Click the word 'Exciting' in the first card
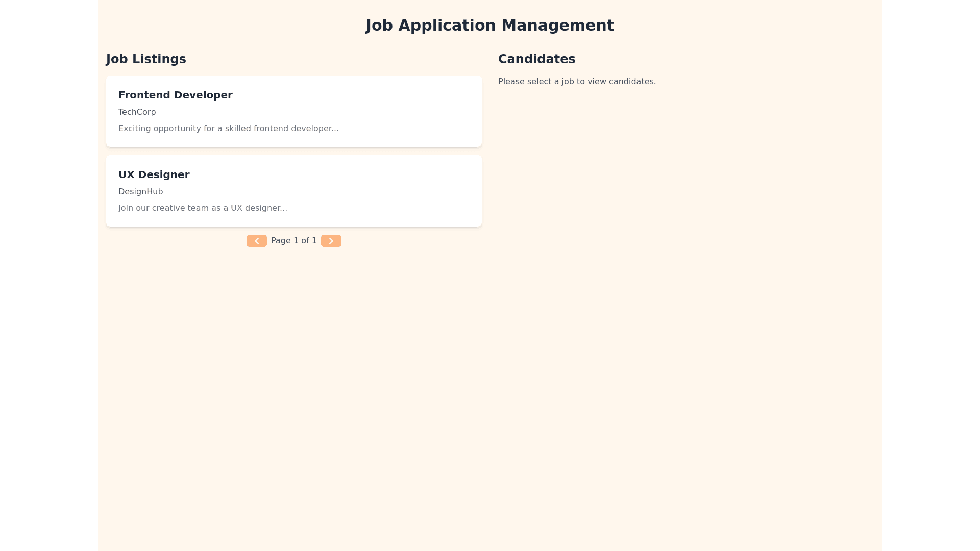The image size is (980, 551). (x=134, y=129)
